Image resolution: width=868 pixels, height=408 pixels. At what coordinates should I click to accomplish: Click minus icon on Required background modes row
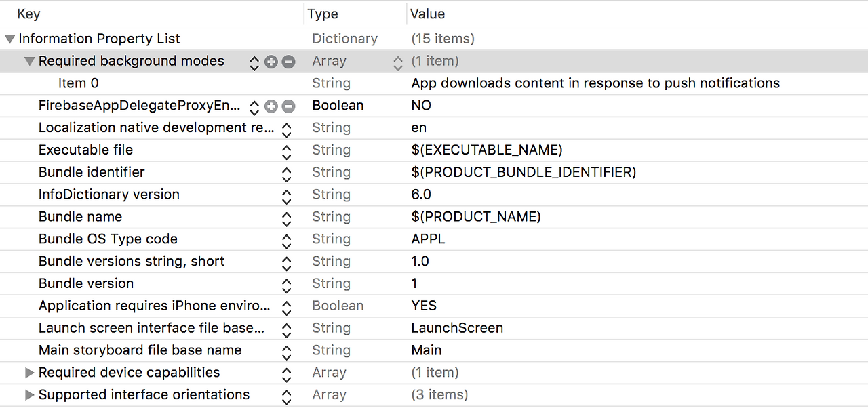click(x=289, y=62)
